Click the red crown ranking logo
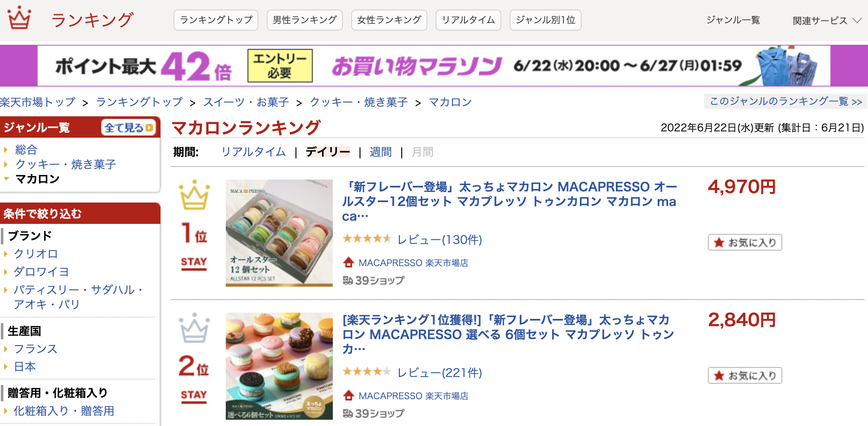This screenshot has width=868, height=426. coord(19,18)
